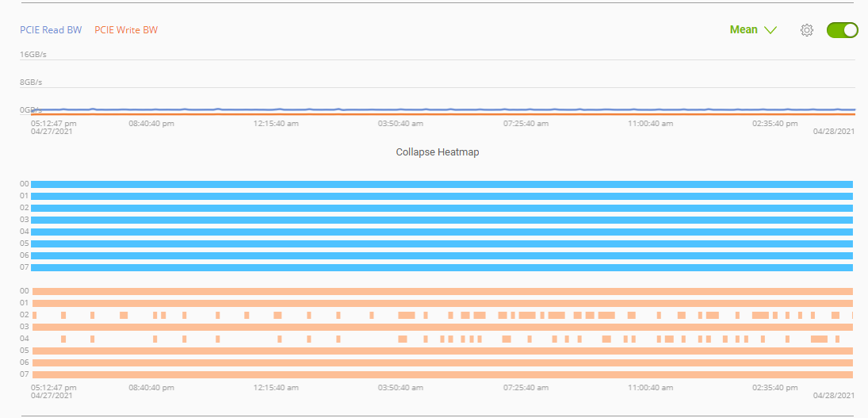This screenshot has width=868, height=418.
Task: Select orange write heatmap row 01
Action: 442,303
